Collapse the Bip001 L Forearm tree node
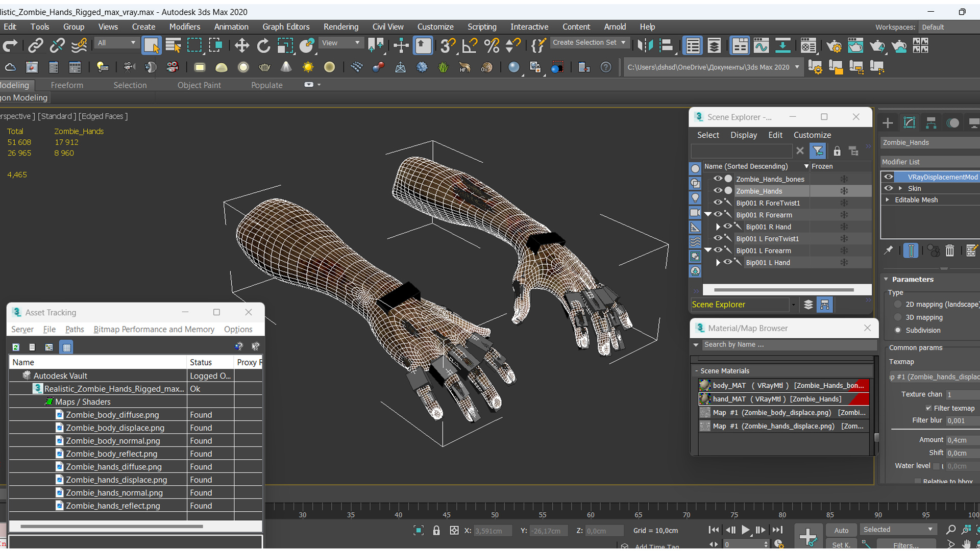The image size is (980, 551). pyautogui.click(x=708, y=250)
